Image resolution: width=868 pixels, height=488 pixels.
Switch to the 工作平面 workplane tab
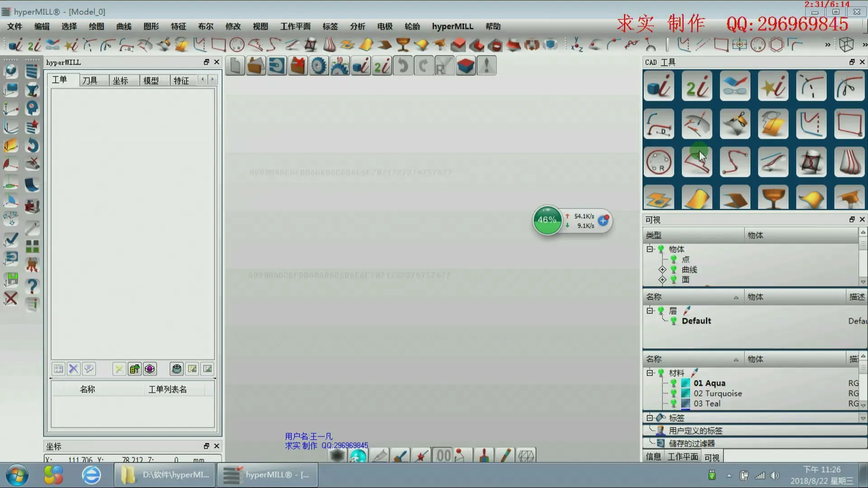click(683, 457)
